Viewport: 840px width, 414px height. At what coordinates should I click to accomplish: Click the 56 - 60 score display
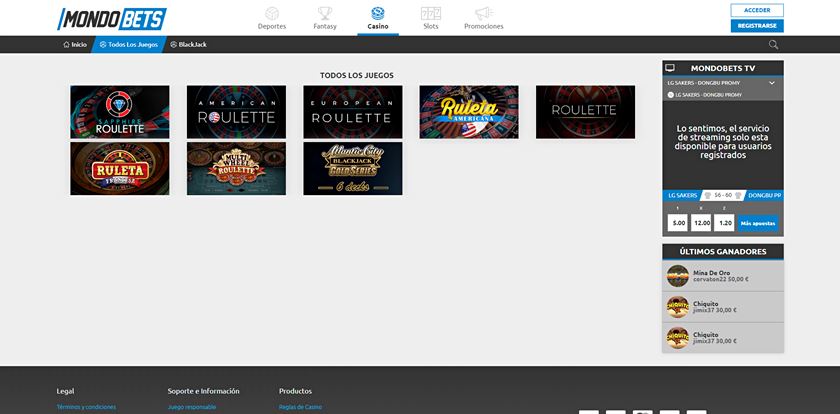[723, 195]
